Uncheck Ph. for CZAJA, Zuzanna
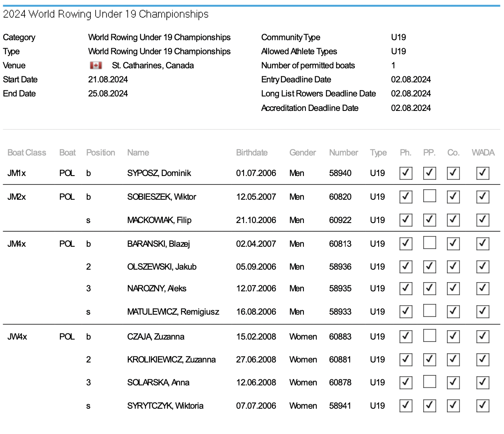 click(x=406, y=336)
